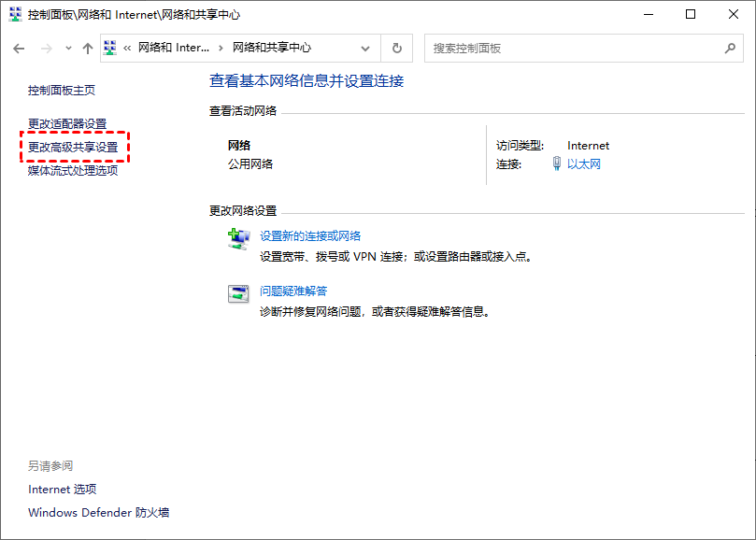Image resolution: width=756 pixels, height=540 pixels.
Task: Go to 控制面板主页
Action: coord(62,91)
